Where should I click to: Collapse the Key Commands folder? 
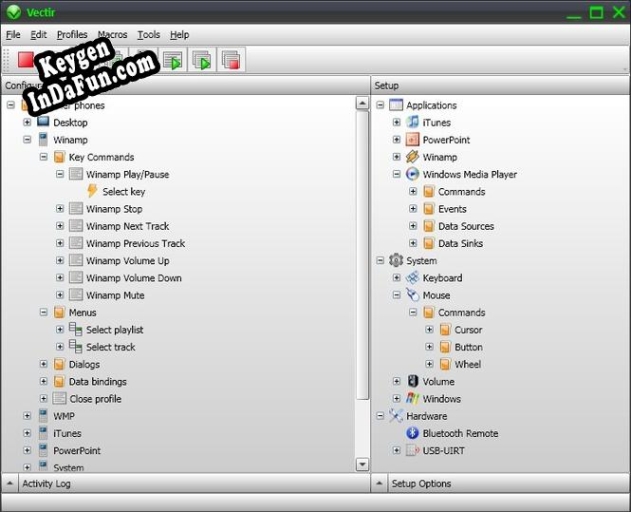pos(43,157)
